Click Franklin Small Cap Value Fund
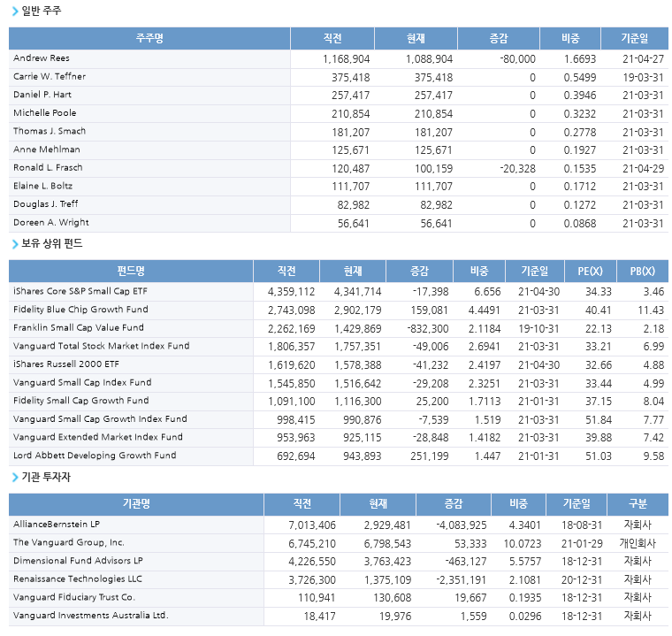The width and height of the screenshot is (672, 636). point(79,327)
